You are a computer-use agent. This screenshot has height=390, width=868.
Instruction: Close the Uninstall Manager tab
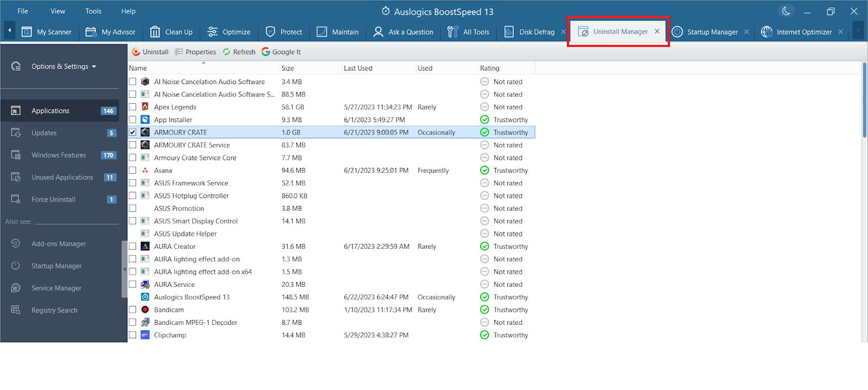point(657,32)
